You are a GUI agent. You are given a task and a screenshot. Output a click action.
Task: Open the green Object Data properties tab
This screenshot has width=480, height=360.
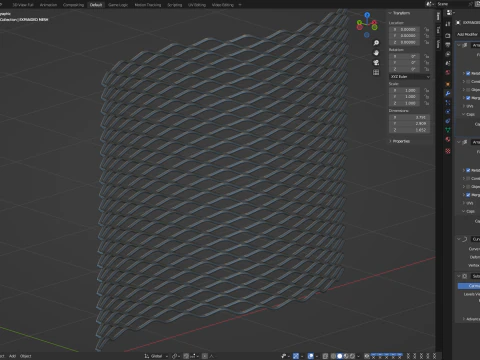tap(448, 130)
